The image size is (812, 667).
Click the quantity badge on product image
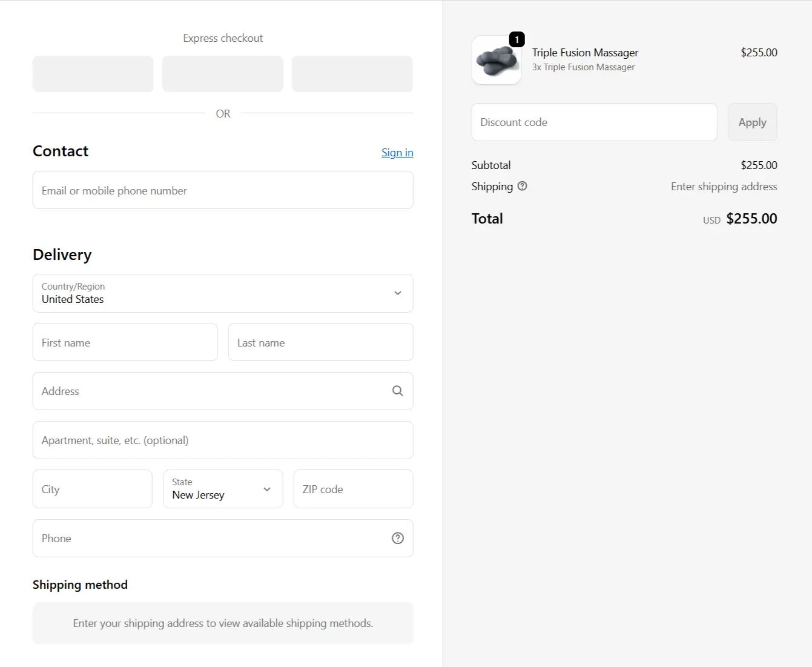pos(517,40)
